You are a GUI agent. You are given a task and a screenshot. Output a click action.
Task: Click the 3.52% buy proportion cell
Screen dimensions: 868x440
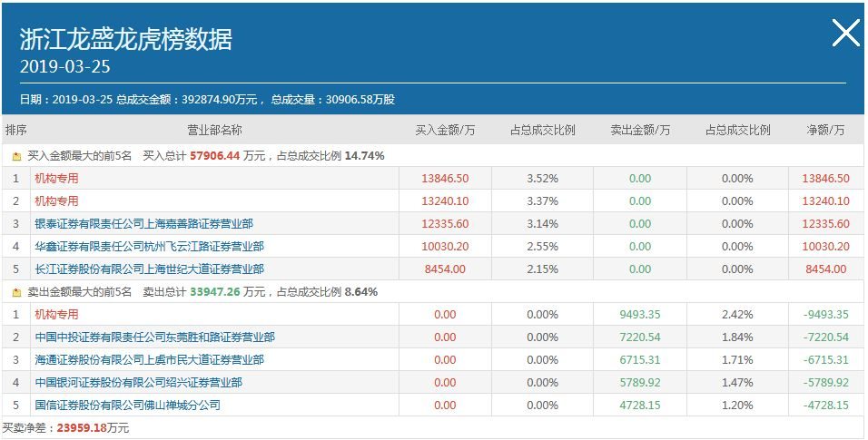tap(543, 178)
